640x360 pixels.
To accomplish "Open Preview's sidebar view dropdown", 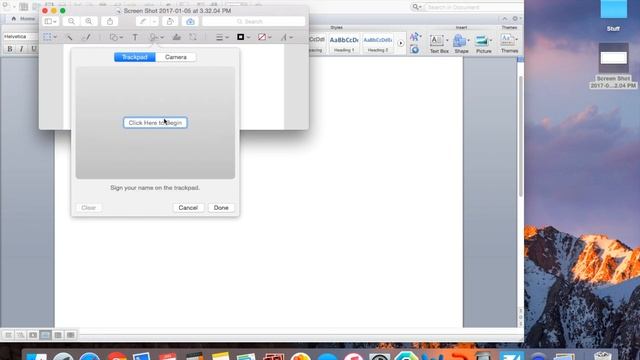I will pyautogui.click(x=51, y=21).
